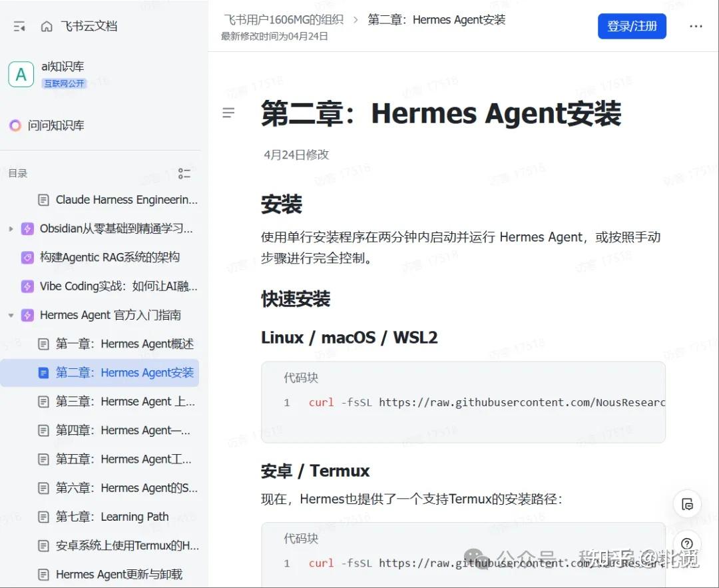Click the document icon of 第三章
Screen dimensions: 719x588
(43, 402)
